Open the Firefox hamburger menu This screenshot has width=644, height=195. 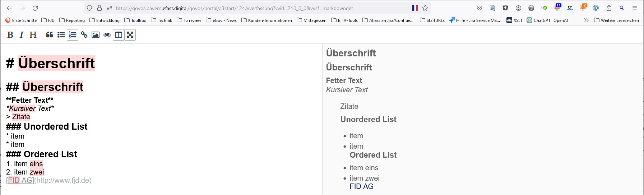coord(635,8)
